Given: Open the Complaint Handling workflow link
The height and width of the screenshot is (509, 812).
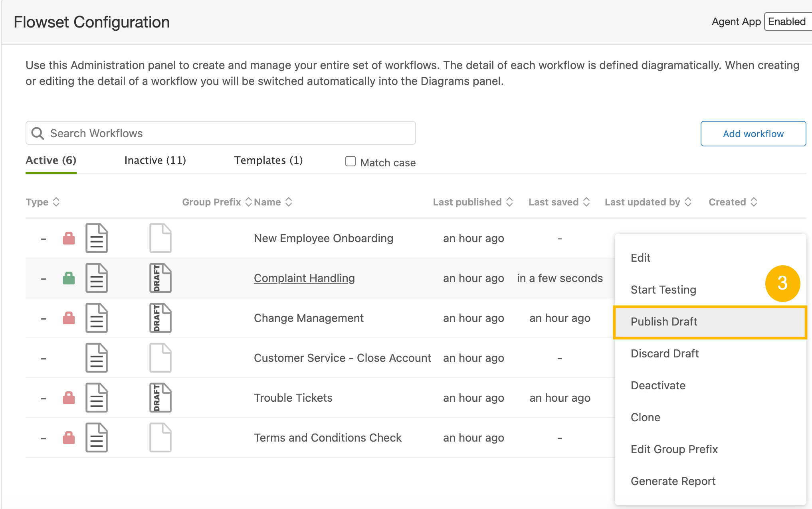Looking at the screenshot, I should click(x=304, y=278).
